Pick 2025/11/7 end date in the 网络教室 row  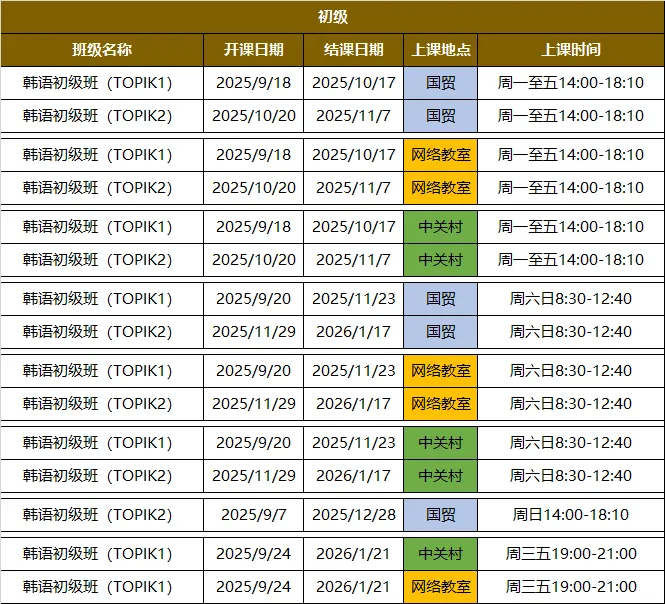point(354,188)
